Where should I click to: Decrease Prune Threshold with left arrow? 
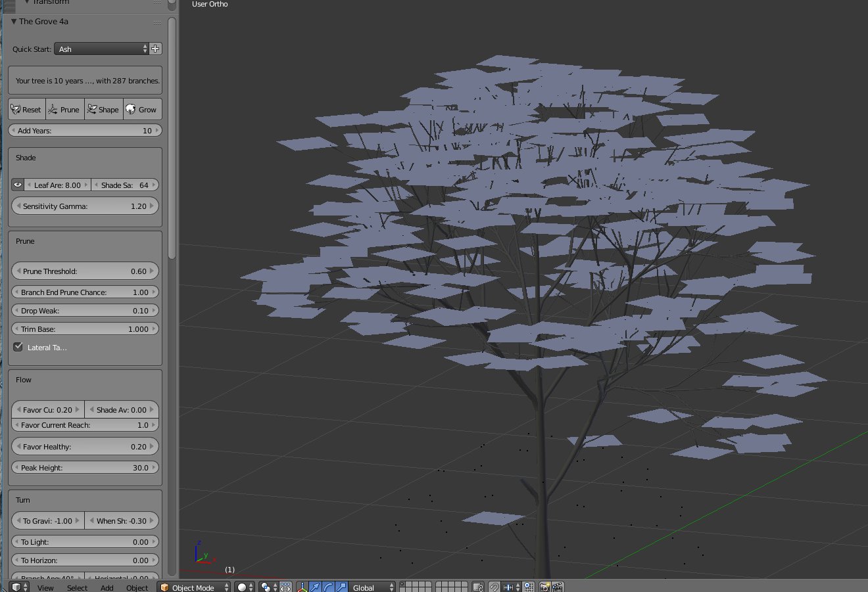(x=18, y=271)
